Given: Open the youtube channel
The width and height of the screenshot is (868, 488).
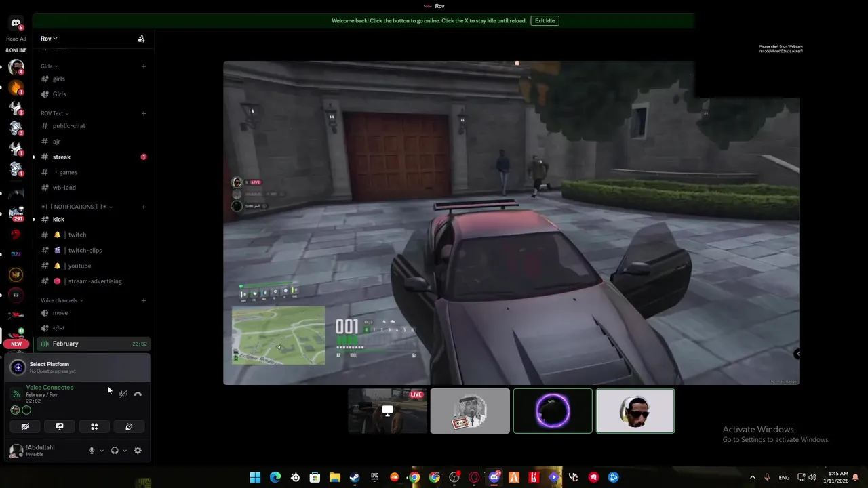Looking at the screenshot, I should click(94, 266).
